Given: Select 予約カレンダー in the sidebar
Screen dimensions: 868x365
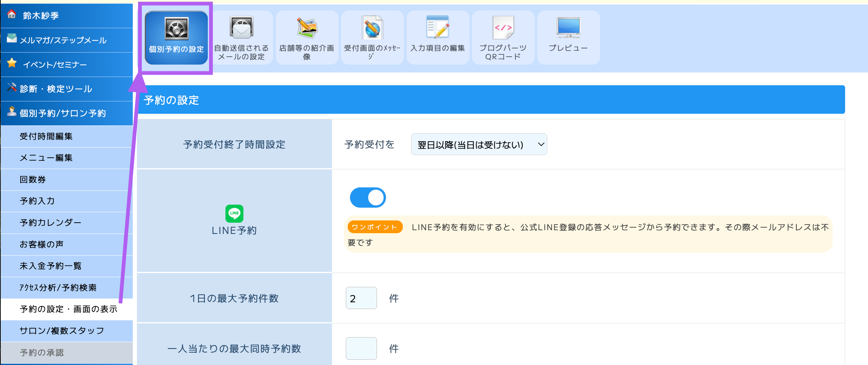Looking at the screenshot, I should click(x=51, y=223).
